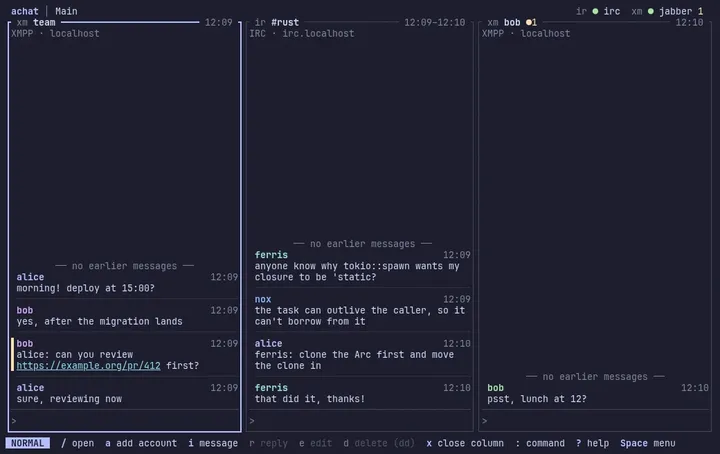Image resolution: width=720 pixels, height=454 pixels.
Task: Click the 12:09-12:10 time range in #rust header
Action: click(434, 22)
